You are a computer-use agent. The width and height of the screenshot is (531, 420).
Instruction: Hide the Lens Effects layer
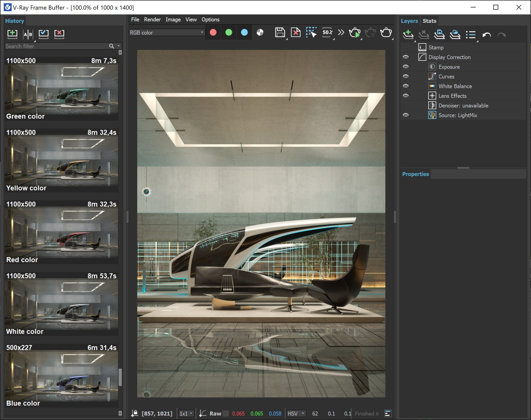click(x=406, y=95)
